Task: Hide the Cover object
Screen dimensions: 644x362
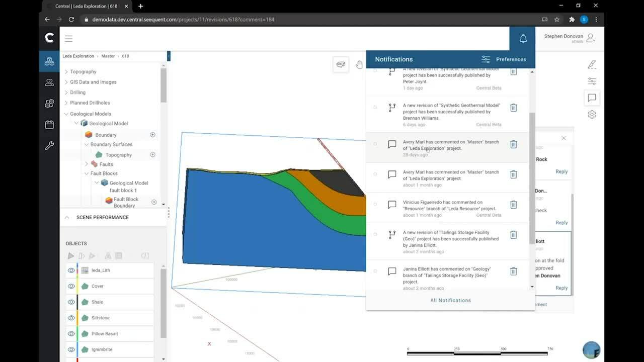Action: 71,286
